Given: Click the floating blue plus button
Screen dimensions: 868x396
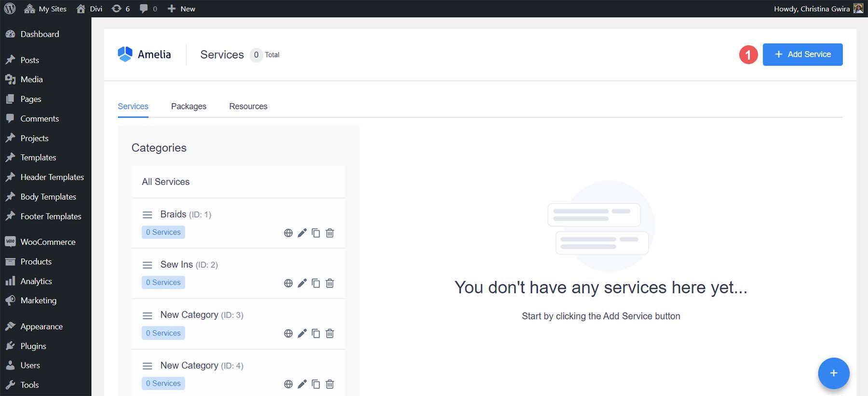Looking at the screenshot, I should tap(833, 373).
